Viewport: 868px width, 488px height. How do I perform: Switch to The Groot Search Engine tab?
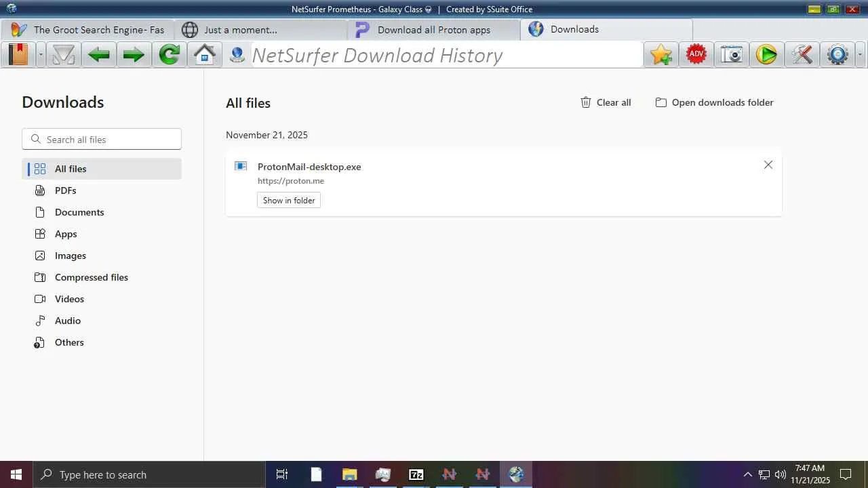[x=87, y=30]
